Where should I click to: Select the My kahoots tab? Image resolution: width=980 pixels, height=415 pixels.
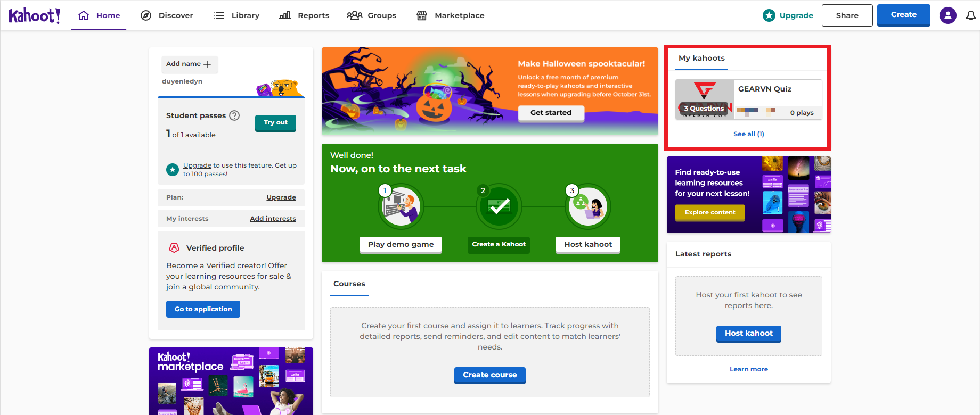[701, 59]
